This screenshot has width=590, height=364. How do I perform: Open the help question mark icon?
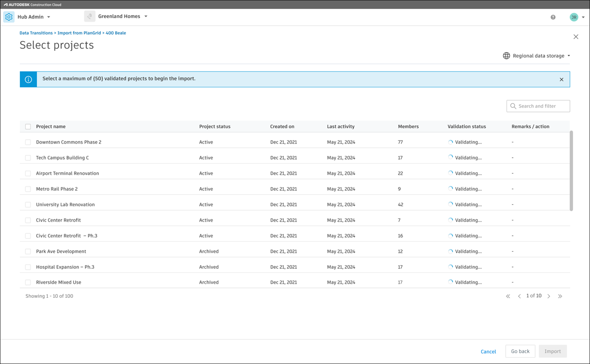(553, 17)
